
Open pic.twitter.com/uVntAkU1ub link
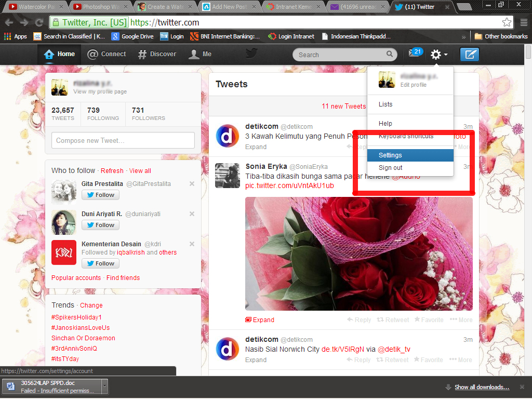[289, 186]
